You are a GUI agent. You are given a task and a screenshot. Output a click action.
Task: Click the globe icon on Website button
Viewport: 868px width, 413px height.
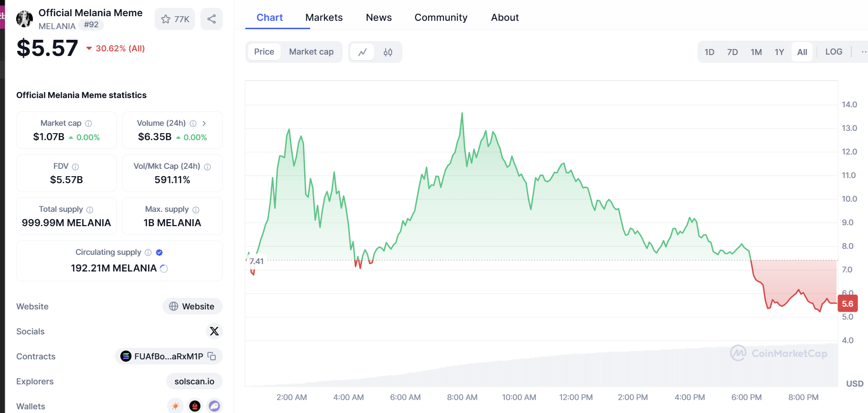174,306
